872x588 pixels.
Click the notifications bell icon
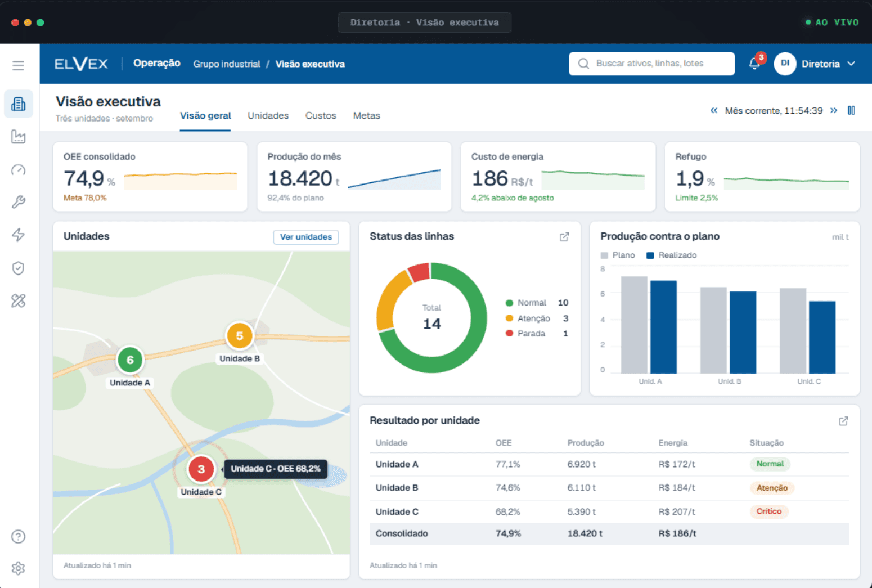coord(755,63)
